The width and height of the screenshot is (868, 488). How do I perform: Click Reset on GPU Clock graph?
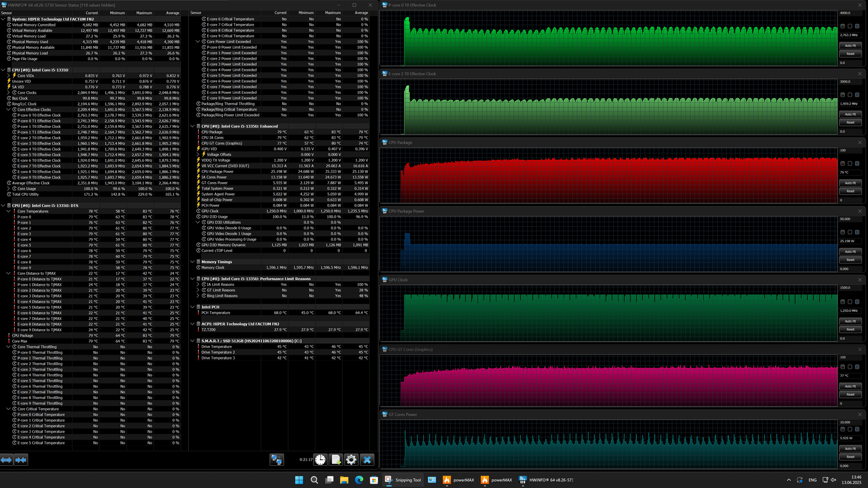coord(850,329)
